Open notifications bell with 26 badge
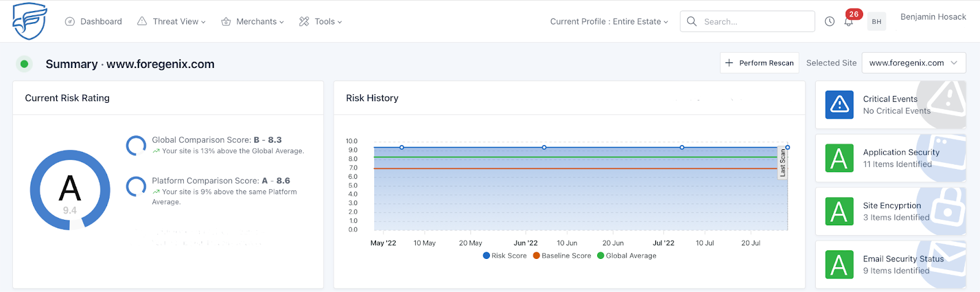 [850, 20]
